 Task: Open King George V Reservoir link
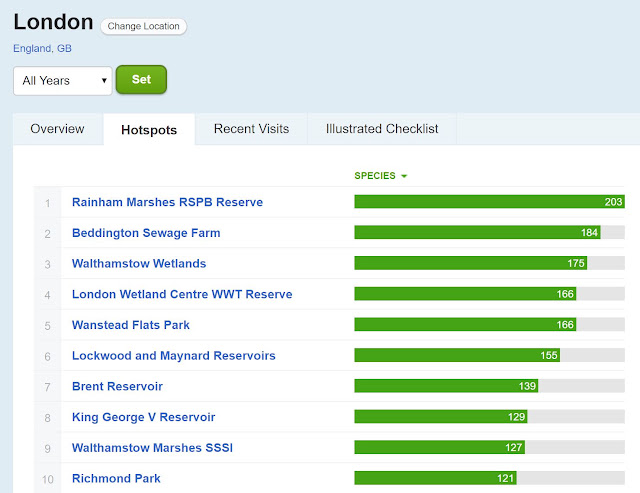[x=143, y=417]
